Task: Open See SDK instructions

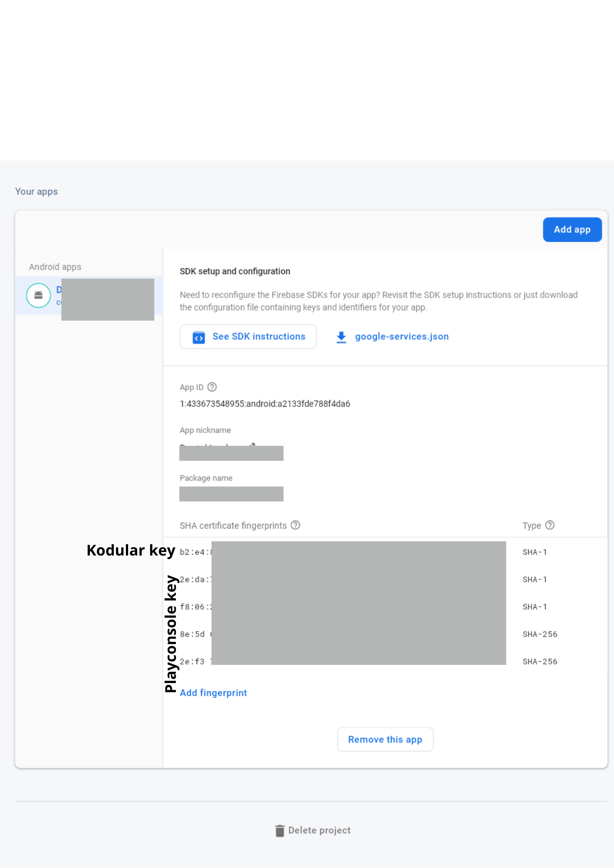Action: (248, 337)
